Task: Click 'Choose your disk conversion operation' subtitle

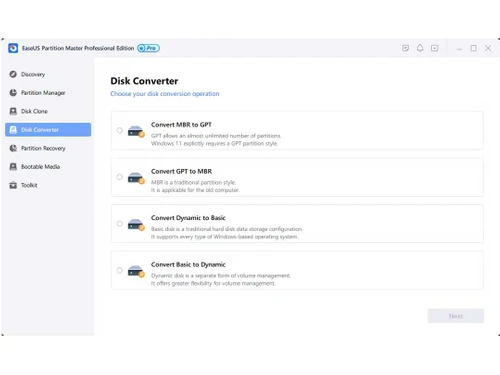Action: coord(165,94)
